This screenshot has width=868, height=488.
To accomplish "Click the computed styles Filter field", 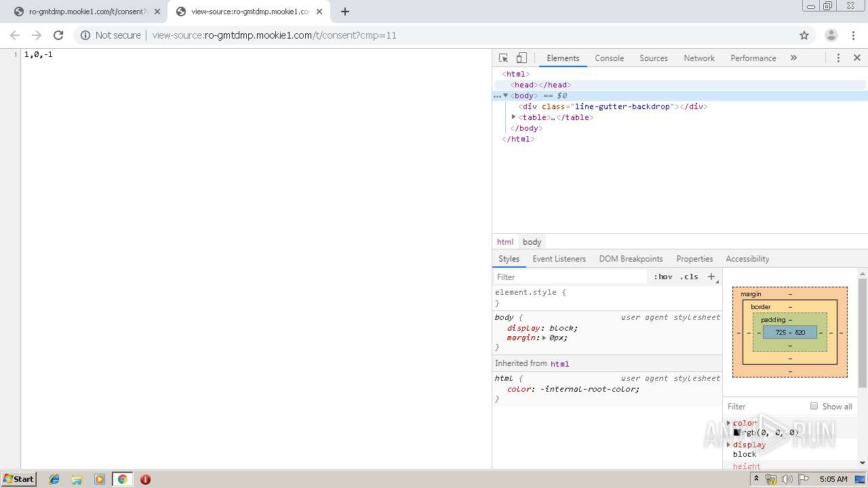I will pyautogui.click(x=765, y=407).
